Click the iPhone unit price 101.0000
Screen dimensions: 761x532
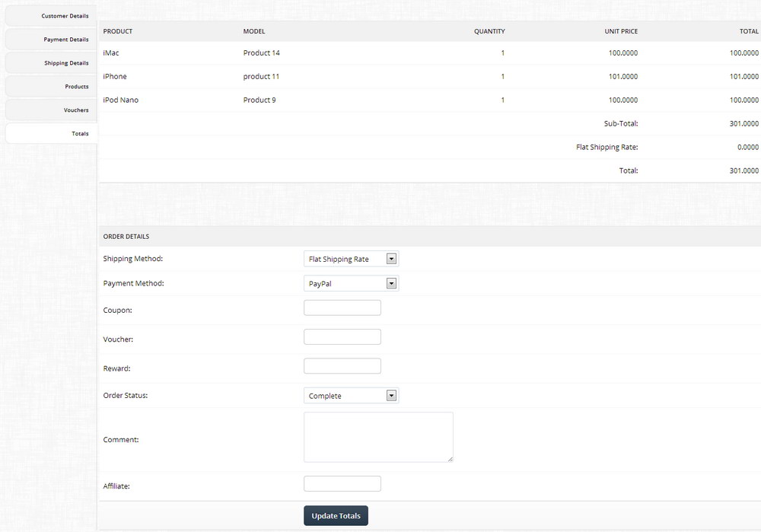tap(623, 76)
